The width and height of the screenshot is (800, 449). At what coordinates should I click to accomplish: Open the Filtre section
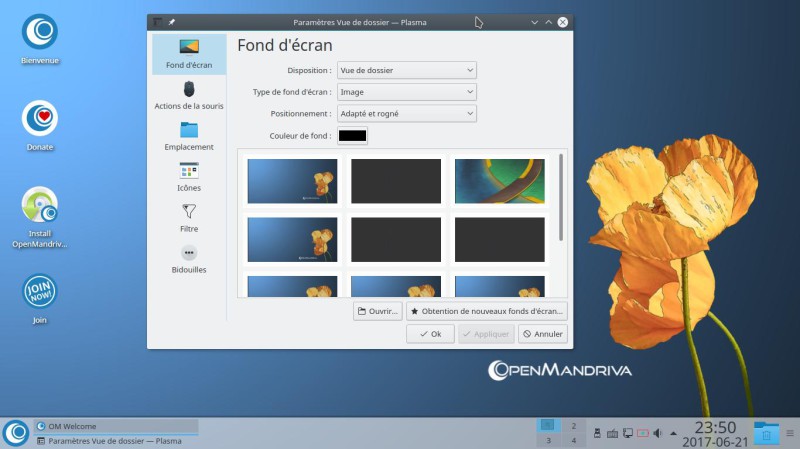pyautogui.click(x=189, y=218)
